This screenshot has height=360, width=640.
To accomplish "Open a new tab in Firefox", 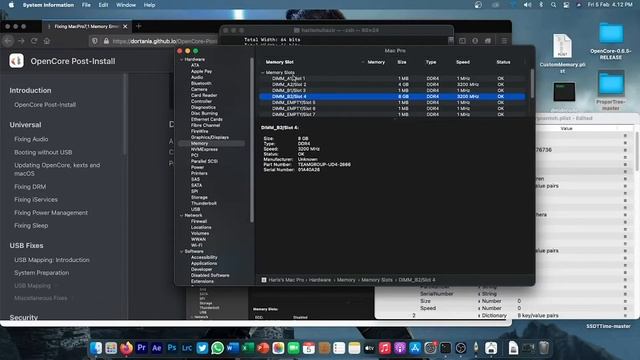I will 138,26.
